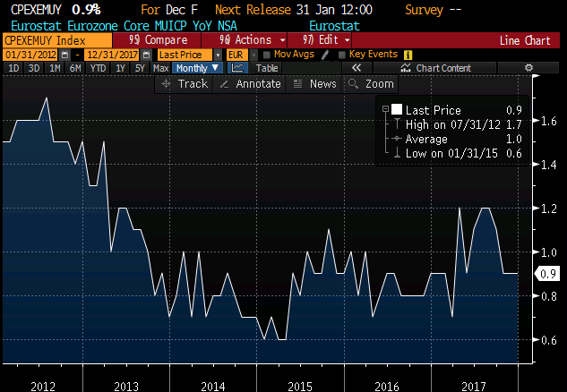Open the Last Price field dropdown
567x392 pixels.
pos(218,55)
